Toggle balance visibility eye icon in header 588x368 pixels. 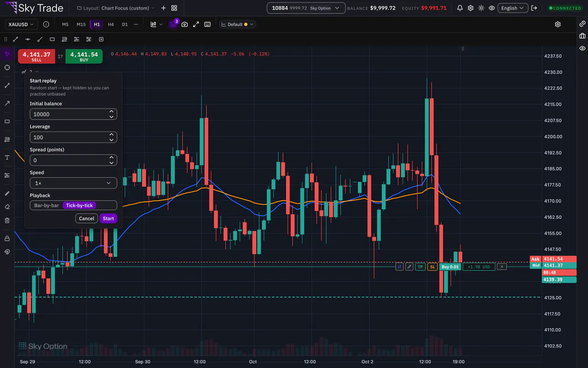(x=492, y=8)
